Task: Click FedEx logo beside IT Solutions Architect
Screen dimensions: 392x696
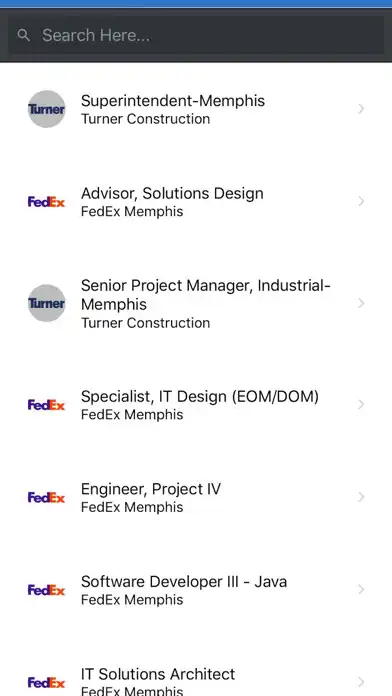Action: [x=46, y=682]
